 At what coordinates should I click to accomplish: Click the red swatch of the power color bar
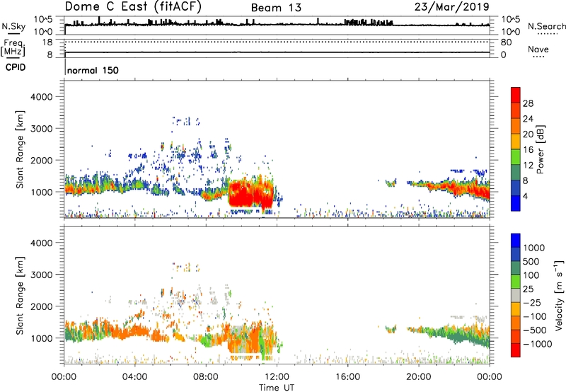516,94
